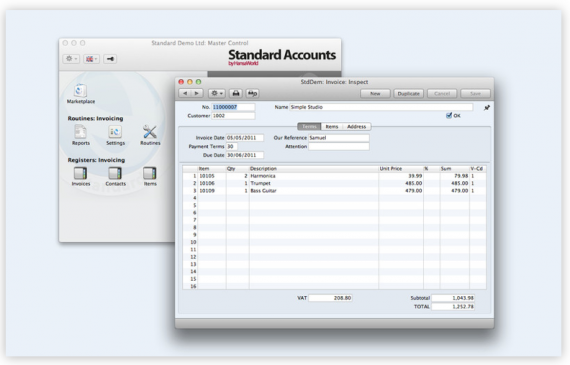Image resolution: width=570 pixels, height=365 pixels.
Task: Click Unit Price column header
Action: pyautogui.click(x=401, y=169)
